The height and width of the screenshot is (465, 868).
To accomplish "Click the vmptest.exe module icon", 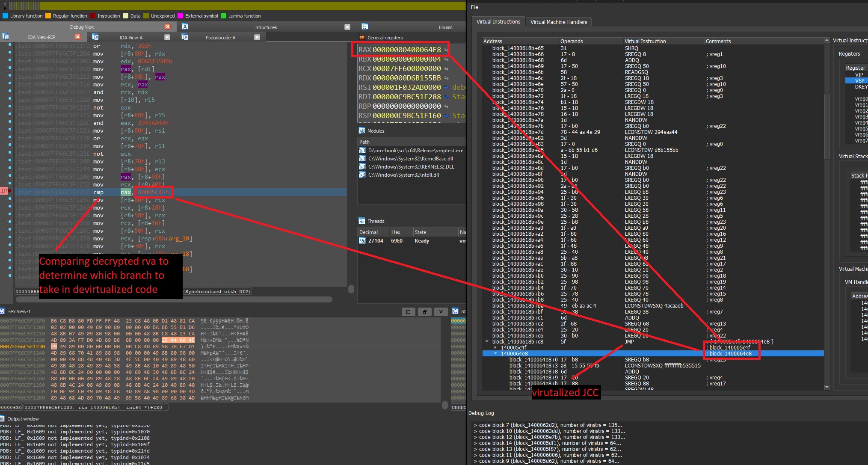I will click(362, 151).
